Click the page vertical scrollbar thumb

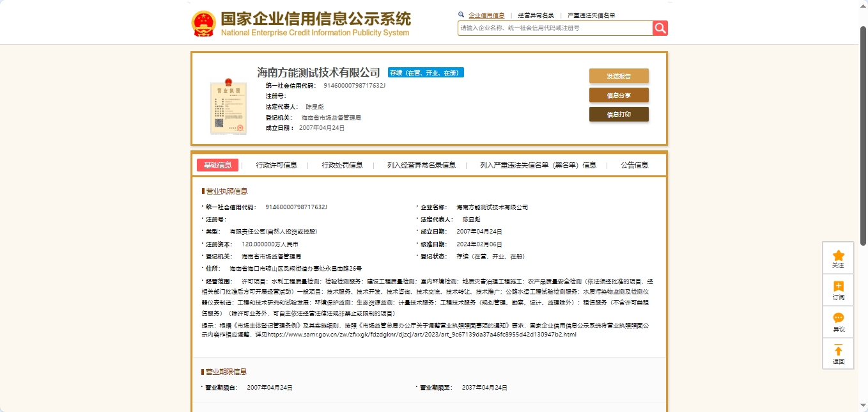[x=864, y=136]
